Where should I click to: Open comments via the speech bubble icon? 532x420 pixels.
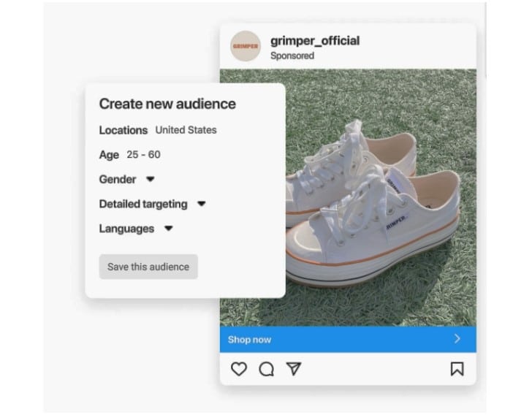[267, 369]
